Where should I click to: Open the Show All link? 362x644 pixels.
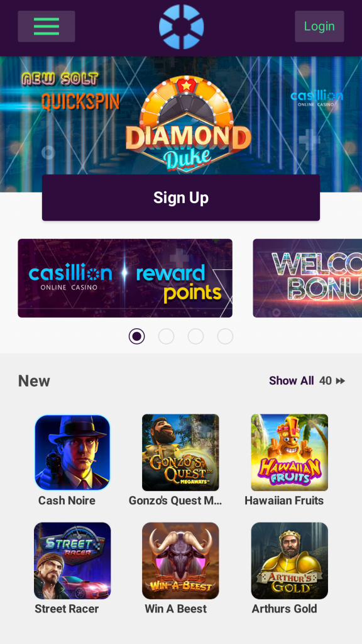pyautogui.click(x=292, y=380)
